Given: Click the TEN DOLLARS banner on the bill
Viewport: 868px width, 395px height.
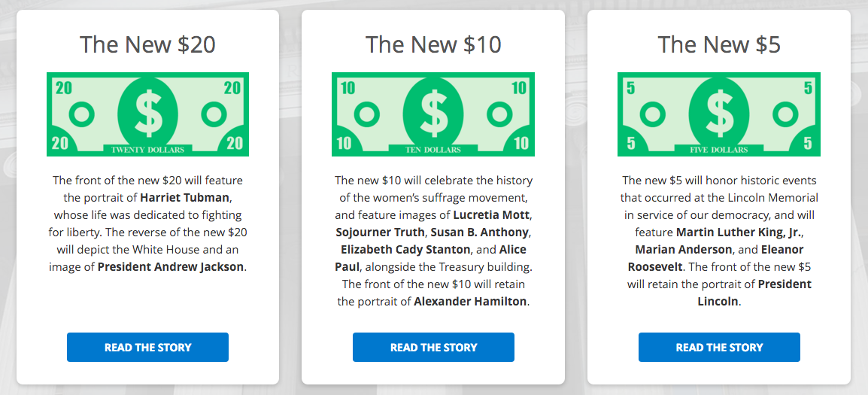Looking at the screenshot, I should [x=433, y=149].
